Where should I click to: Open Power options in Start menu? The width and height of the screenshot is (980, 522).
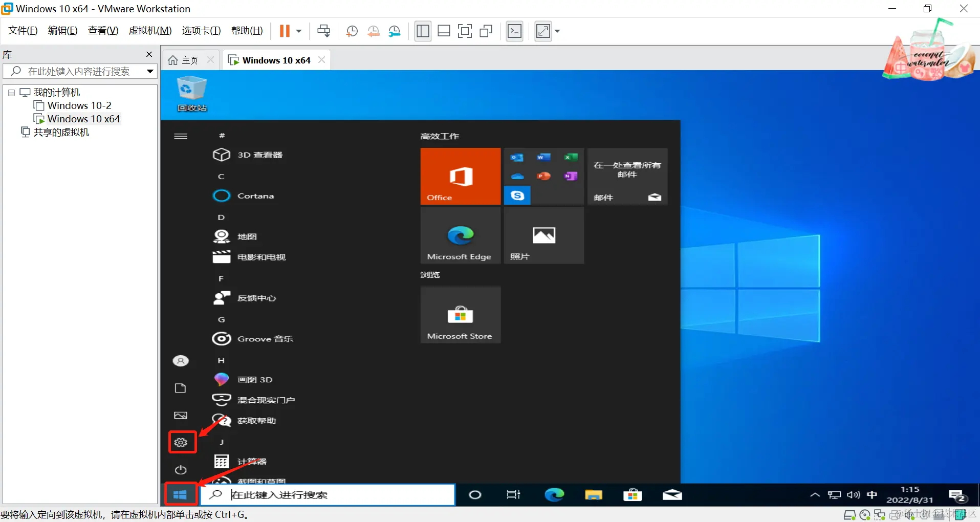click(181, 470)
